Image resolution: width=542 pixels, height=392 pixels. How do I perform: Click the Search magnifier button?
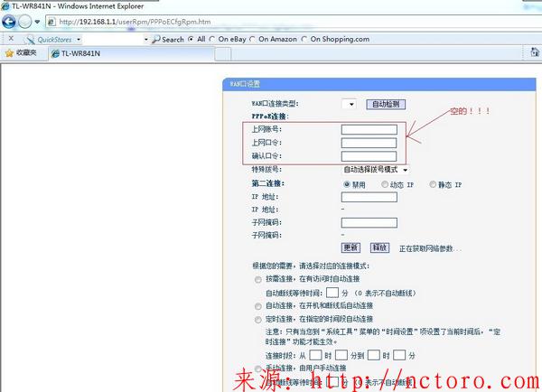pyautogui.click(x=168, y=40)
